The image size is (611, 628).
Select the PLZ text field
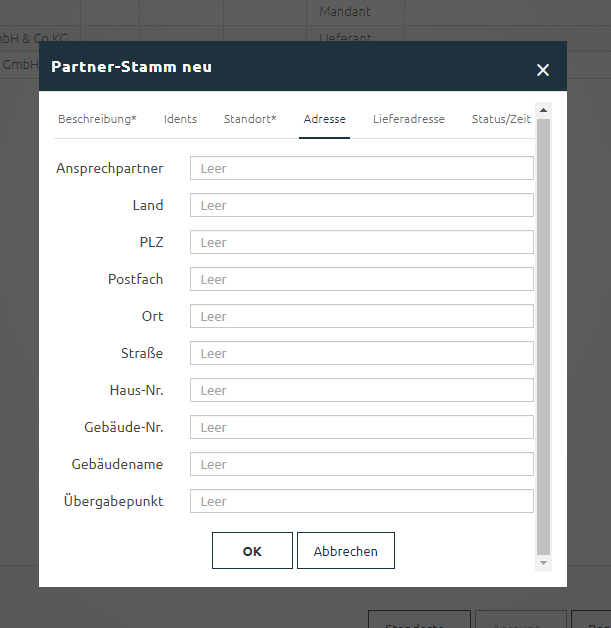click(362, 242)
